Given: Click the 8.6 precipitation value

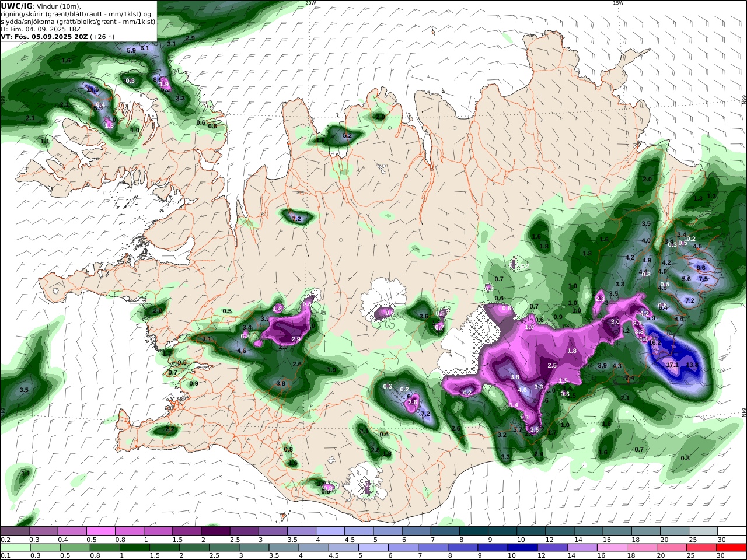Looking at the screenshot, I should tap(701, 268).
